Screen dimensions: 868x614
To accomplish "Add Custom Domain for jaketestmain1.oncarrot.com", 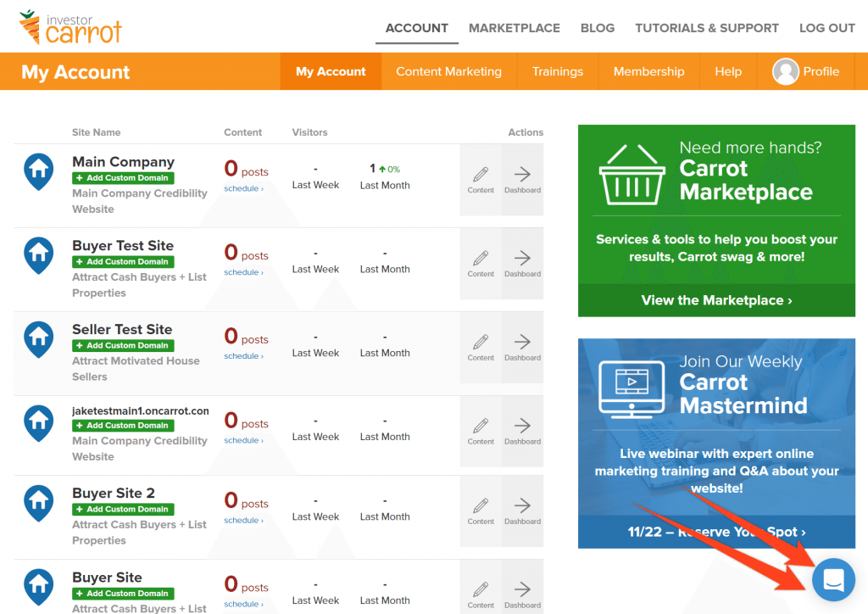I will [123, 425].
